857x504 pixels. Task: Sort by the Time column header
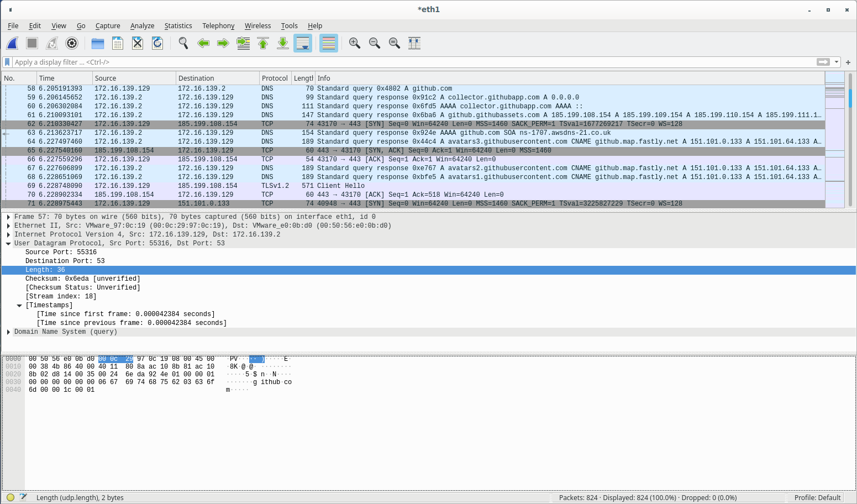coord(64,78)
